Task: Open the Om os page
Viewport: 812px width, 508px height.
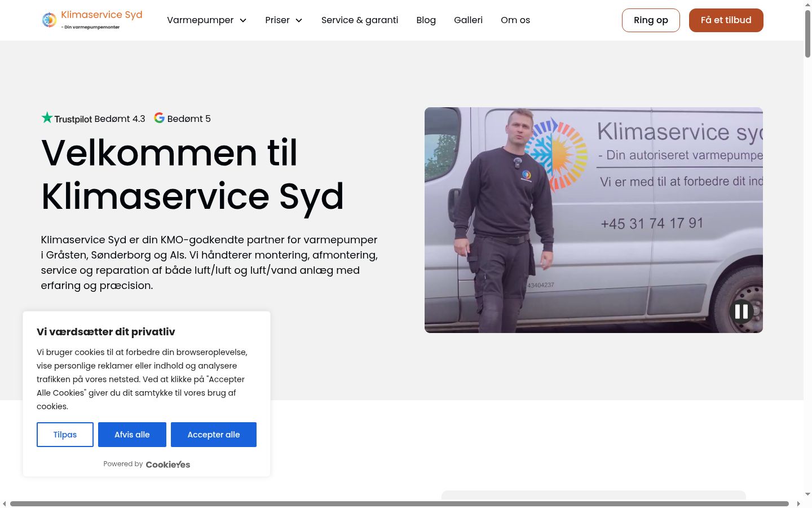Action: [x=515, y=20]
